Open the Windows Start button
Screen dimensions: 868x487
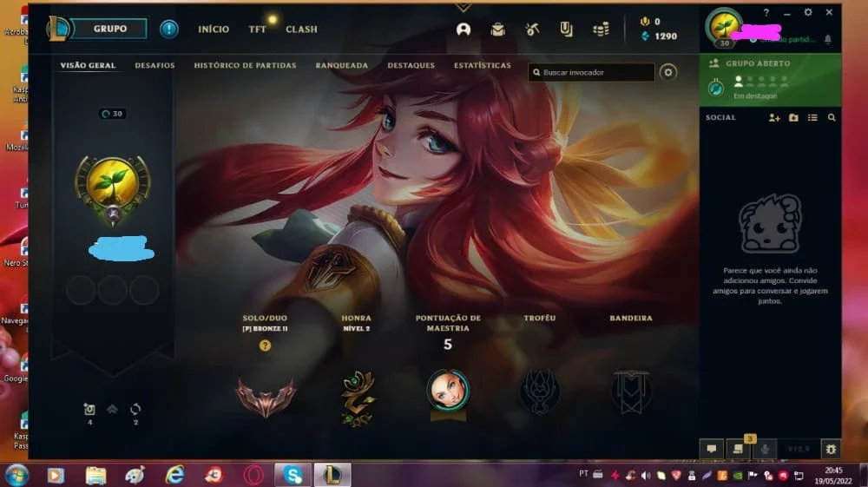click(16, 476)
